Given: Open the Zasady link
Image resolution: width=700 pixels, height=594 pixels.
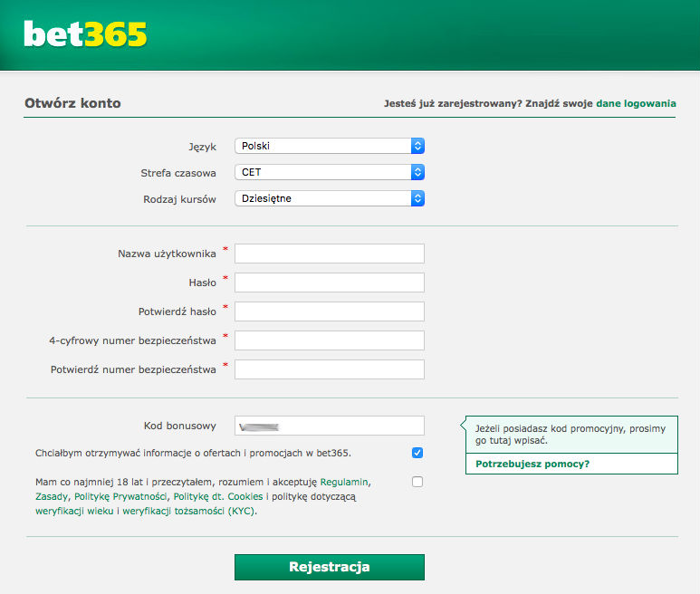Looking at the screenshot, I should coord(52,496).
